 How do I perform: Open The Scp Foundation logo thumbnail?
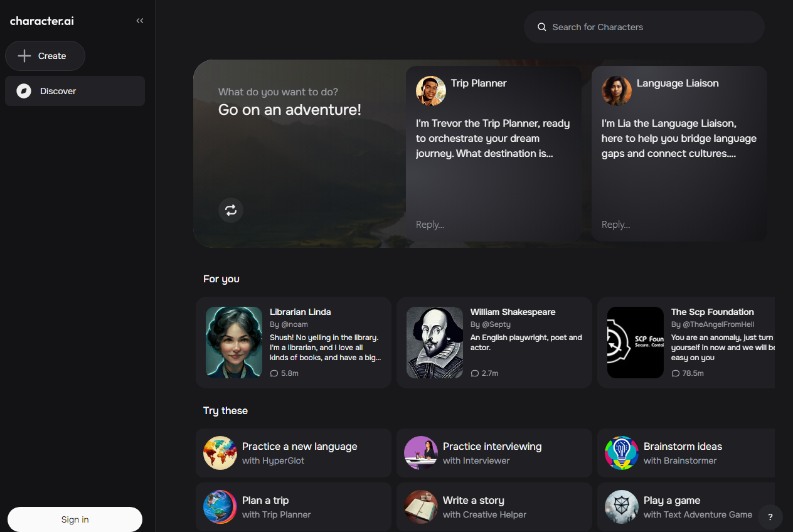tap(636, 343)
